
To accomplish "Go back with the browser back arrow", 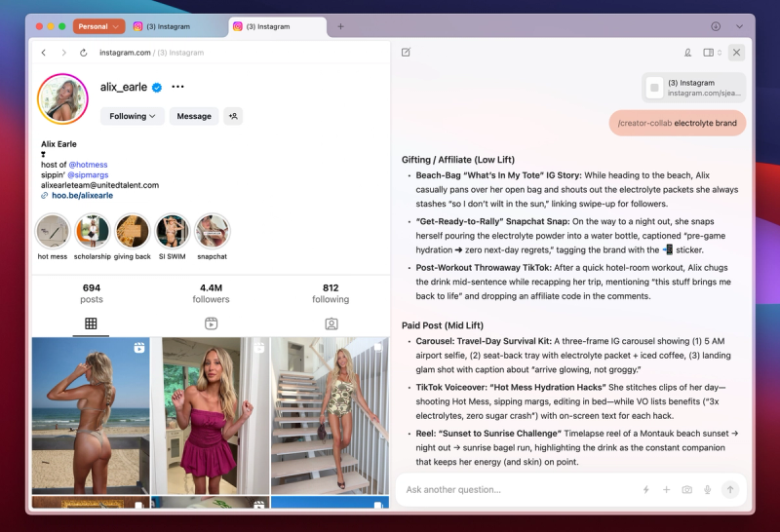I will [44, 53].
